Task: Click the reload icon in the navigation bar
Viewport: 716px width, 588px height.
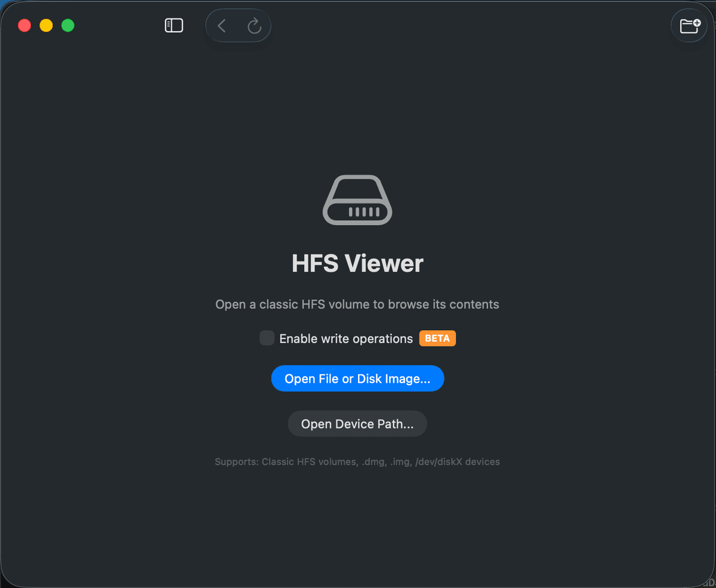Action: tap(255, 25)
